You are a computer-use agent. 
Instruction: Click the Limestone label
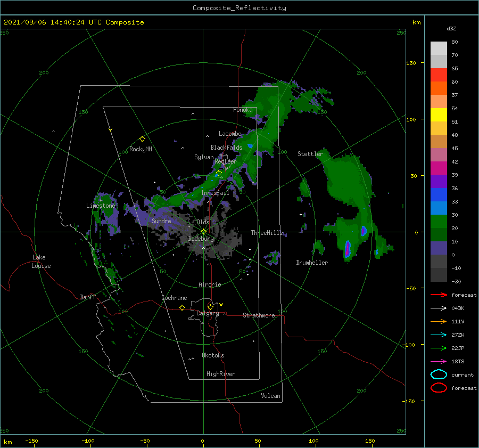tap(101, 206)
